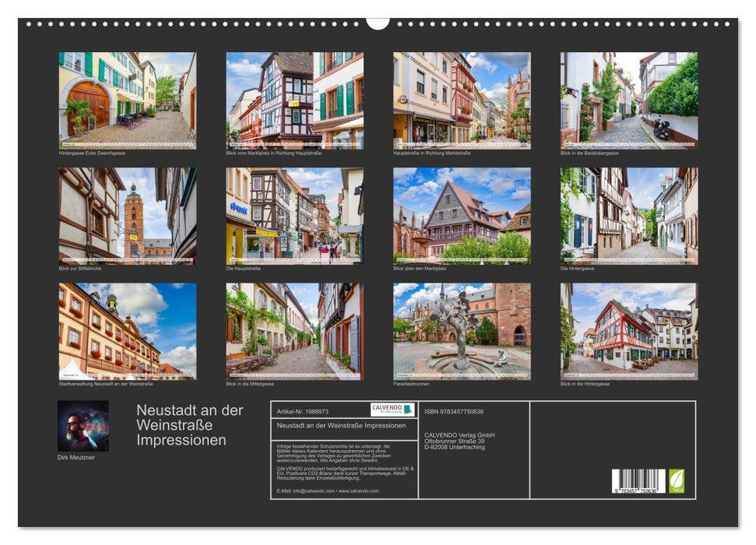
Task: Click the Artikel-Nr. 1988973 label
Action: 302,410
